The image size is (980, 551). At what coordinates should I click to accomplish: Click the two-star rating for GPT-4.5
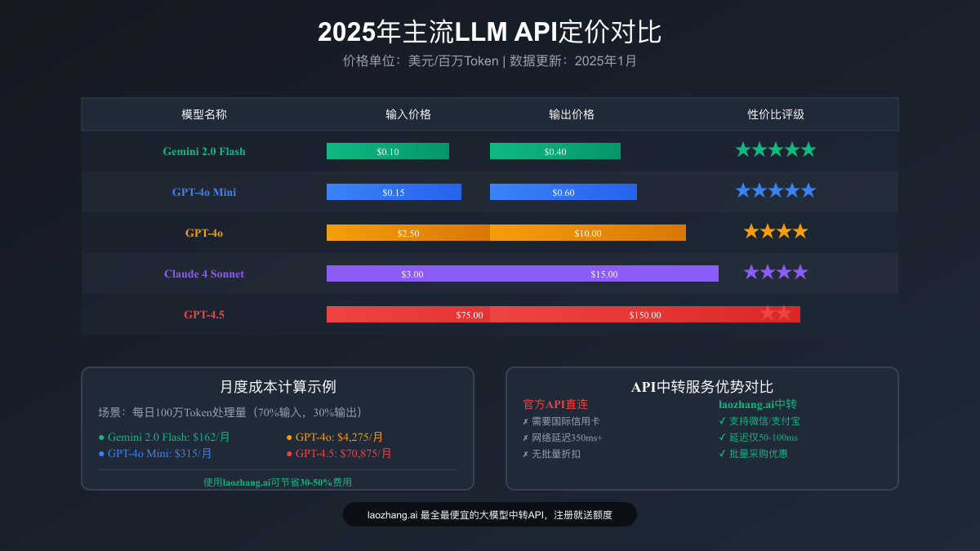point(774,313)
